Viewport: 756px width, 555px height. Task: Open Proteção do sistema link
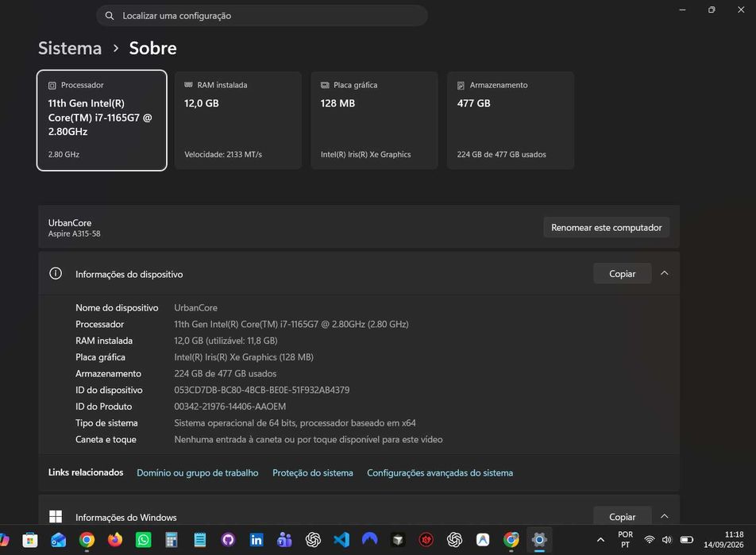tap(312, 473)
